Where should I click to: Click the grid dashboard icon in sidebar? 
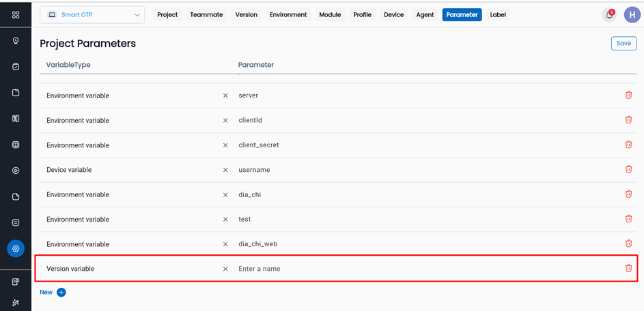coord(16,15)
